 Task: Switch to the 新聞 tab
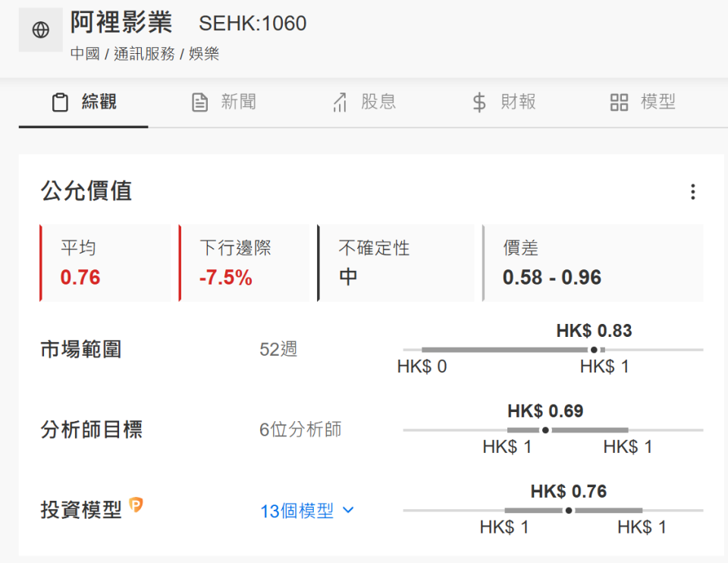(224, 102)
